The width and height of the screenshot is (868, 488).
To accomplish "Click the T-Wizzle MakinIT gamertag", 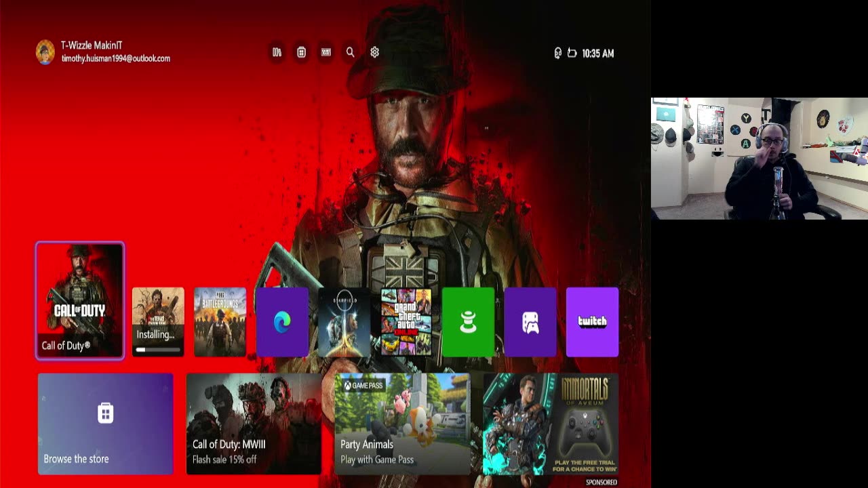I will (92, 45).
